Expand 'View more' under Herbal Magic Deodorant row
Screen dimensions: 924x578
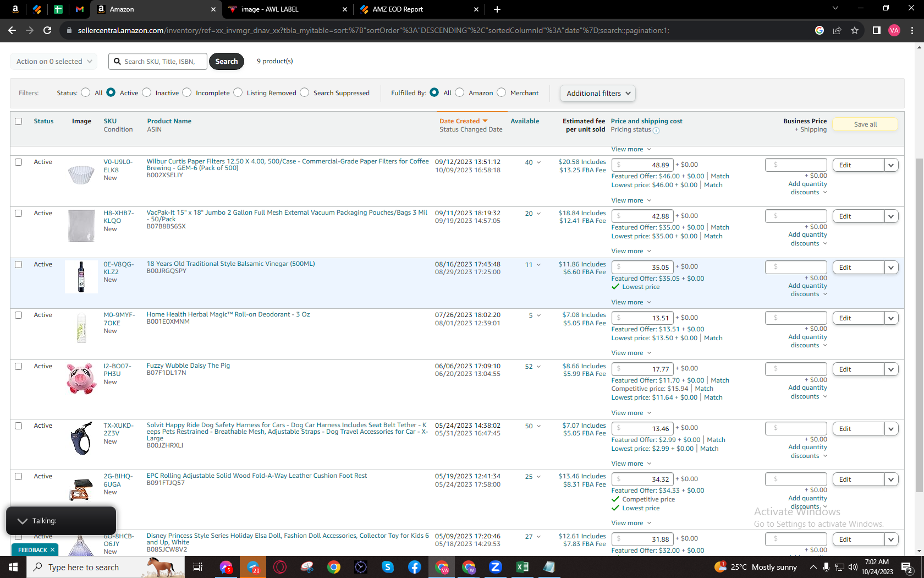[x=631, y=353]
